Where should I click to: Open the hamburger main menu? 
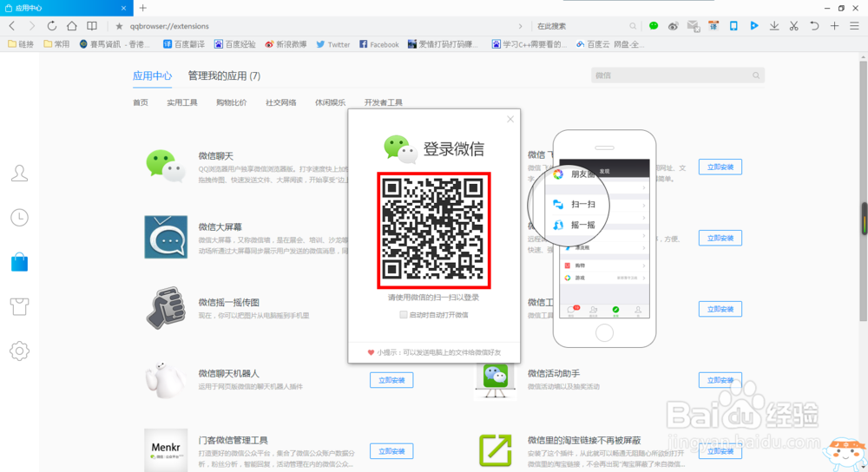click(x=854, y=26)
